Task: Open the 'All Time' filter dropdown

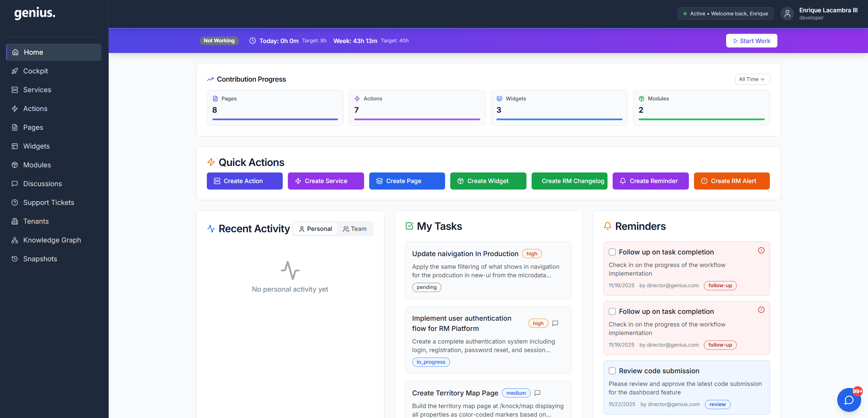Action: pos(752,79)
